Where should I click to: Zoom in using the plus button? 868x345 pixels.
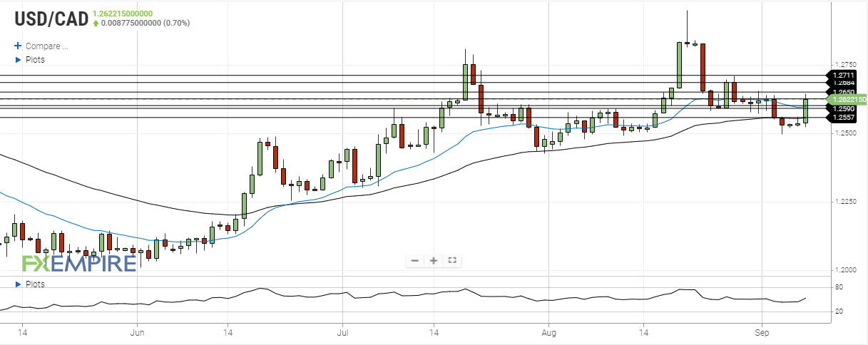coord(433,260)
